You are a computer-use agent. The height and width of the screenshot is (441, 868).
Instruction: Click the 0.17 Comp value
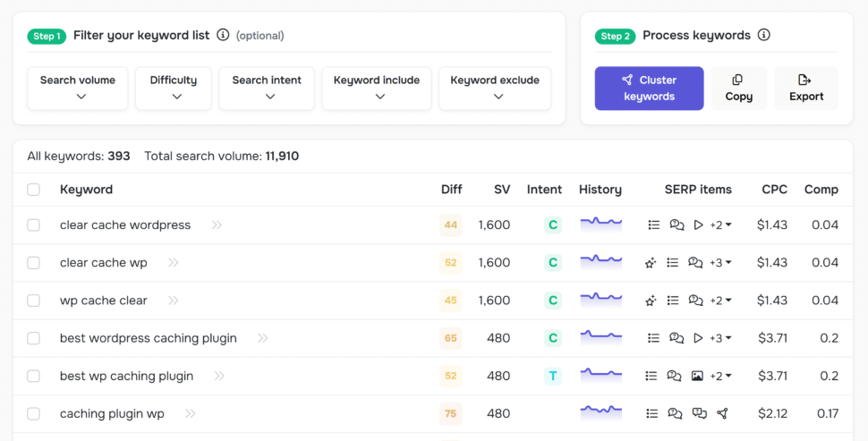coord(828,413)
